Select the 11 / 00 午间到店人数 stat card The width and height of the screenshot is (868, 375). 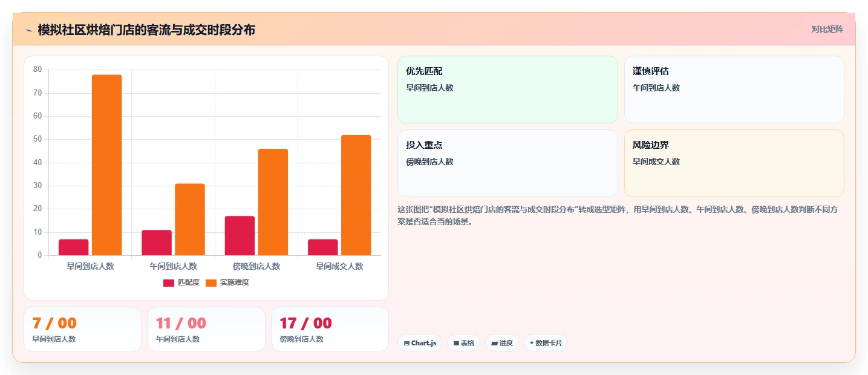pyautogui.click(x=206, y=329)
